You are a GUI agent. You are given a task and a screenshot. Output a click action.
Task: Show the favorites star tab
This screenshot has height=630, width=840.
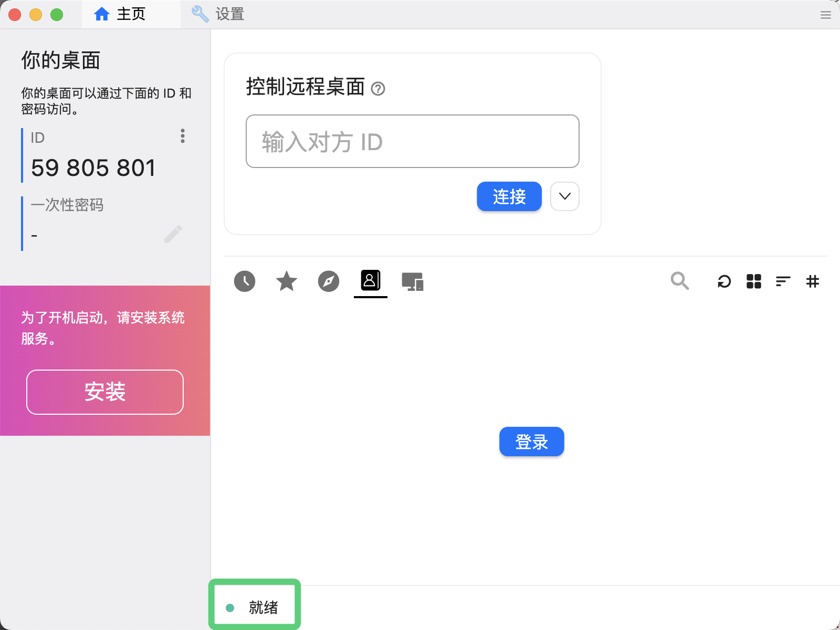point(287,281)
